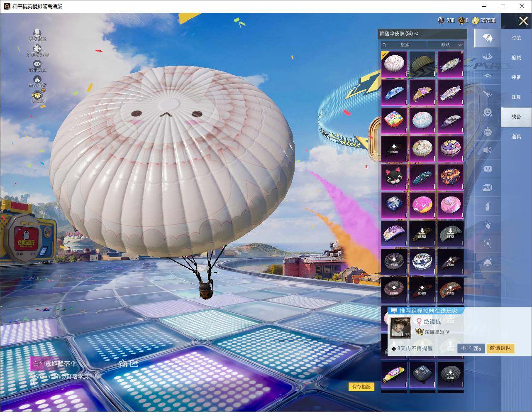Screen dimensions: 532x412
Task: Decline with the 不了 button
Action: click(x=471, y=348)
